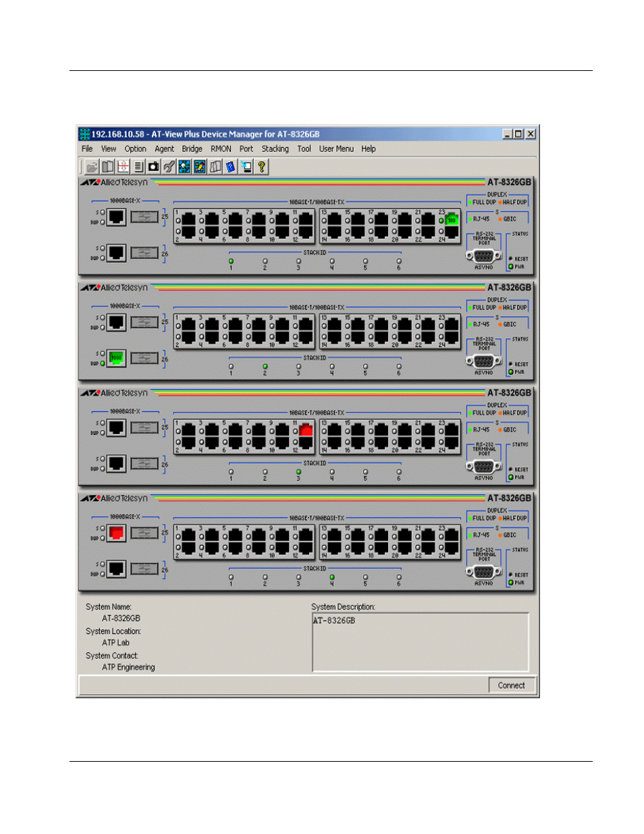Click lit stack ID 3 LED on third switch
The width and height of the screenshot is (644, 834).
click(298, 471)
